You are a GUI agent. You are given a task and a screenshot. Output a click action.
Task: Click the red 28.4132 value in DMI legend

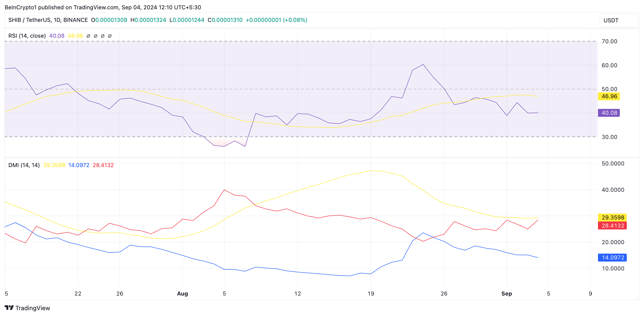(x=103, y=165)
